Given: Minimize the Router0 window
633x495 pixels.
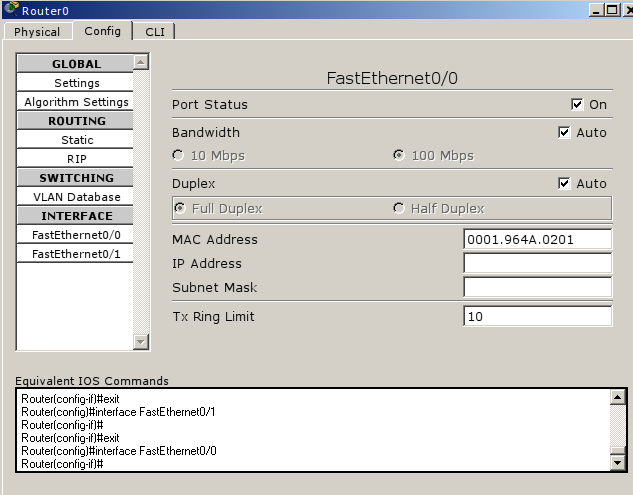Looking at the screenshot, I should pyautogui.click(x=596, y=9).
